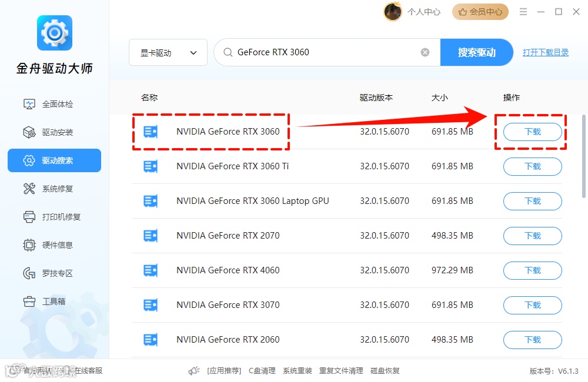
Task: Open 重复文件清理 recommended app
Action: (x=341, y=371)
